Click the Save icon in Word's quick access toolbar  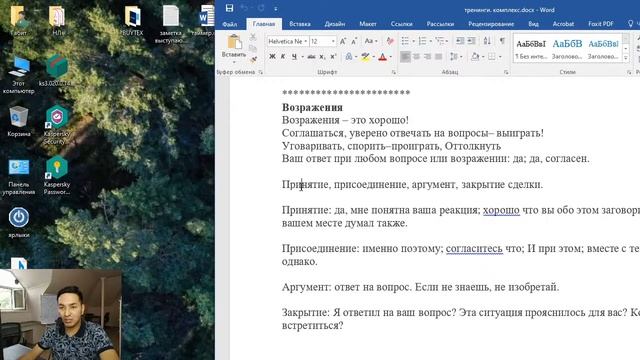(229, 8)
